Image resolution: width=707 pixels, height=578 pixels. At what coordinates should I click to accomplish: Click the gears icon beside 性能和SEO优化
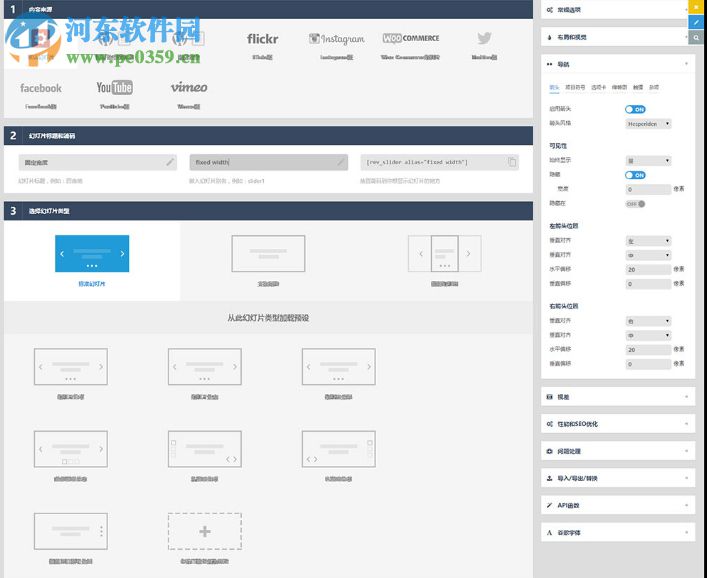549,424
